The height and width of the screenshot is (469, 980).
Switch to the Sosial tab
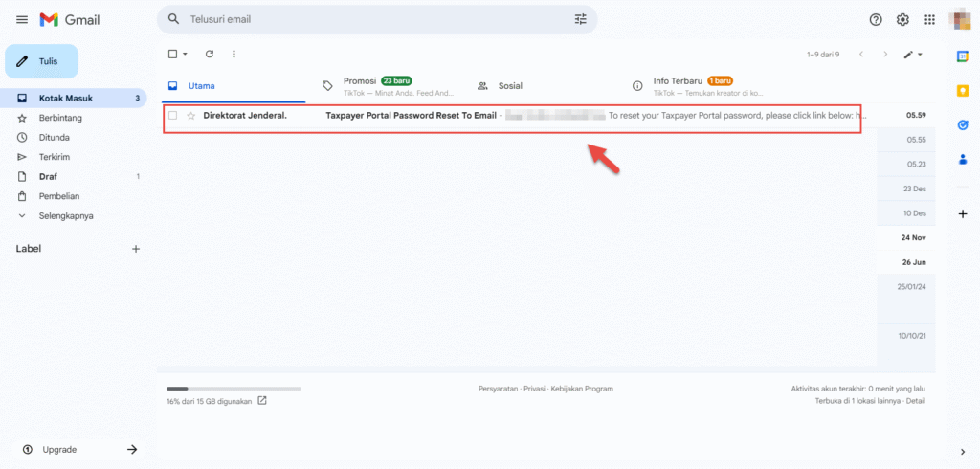(509, 85)
